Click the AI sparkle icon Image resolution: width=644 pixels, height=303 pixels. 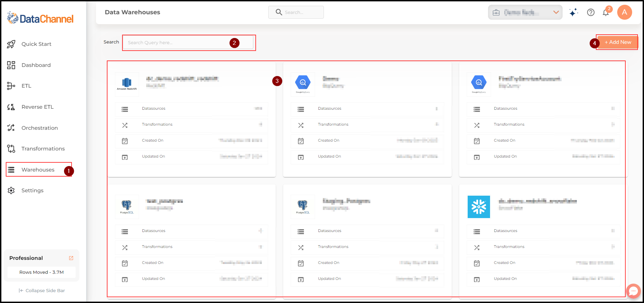click(573, 13)
